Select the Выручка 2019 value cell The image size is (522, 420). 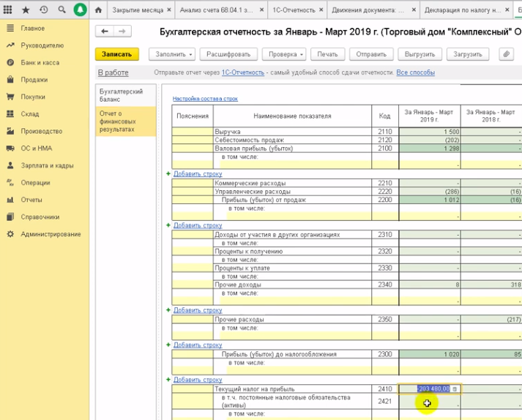tap(430, 132)
